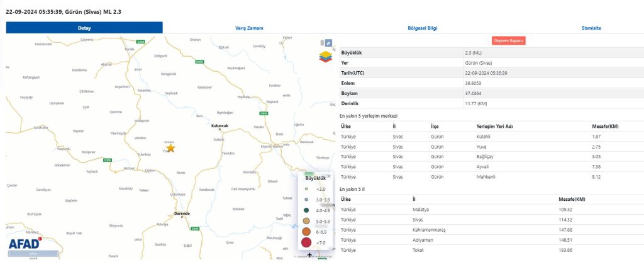Click the red >7.0 magnitude circle
The image size is (644, 267).
click(306, 242)
